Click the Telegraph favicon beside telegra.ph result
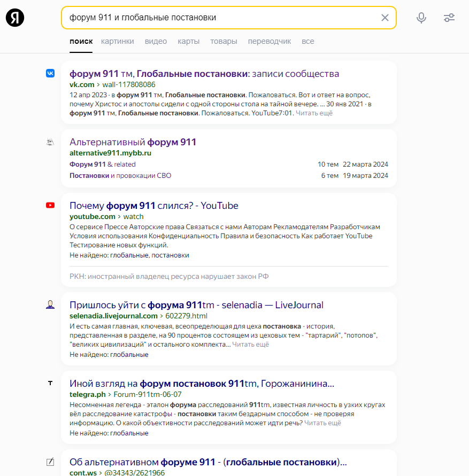 (x=50, y=383)
